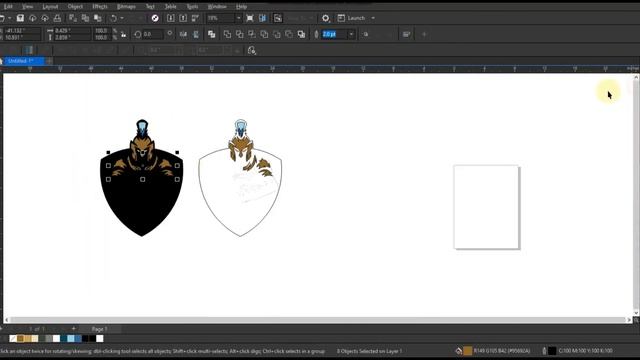Image resolution: width=640 pixels, height=360 pixels.
Task: Click the Front minus back icon
Action: click(x=277, y=34)
